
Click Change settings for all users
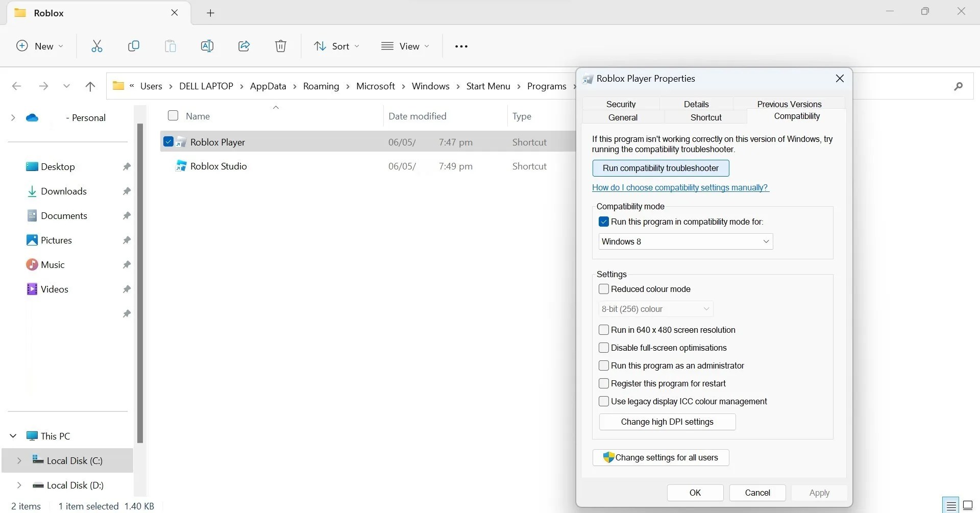tap(660, 457)
